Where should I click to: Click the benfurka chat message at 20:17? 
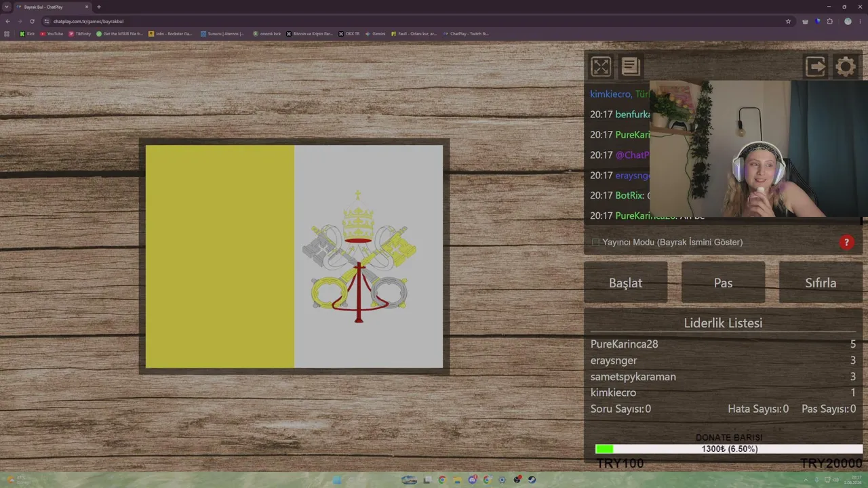[620, 115]
